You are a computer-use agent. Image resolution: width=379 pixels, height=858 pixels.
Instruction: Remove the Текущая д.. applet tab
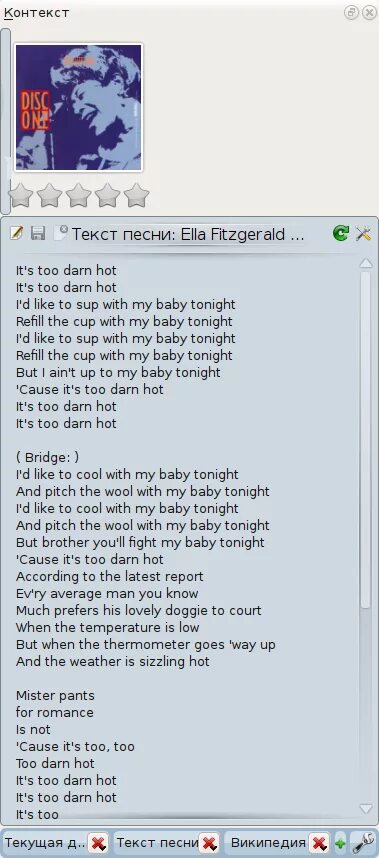(98, 843)
